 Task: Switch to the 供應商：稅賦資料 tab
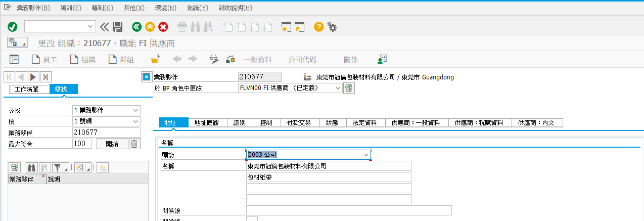pos(480,123)
